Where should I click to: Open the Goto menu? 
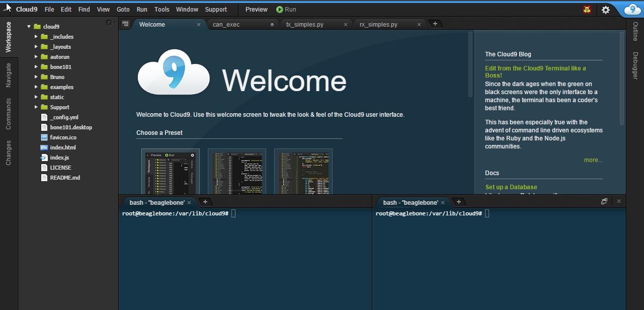tap(123, 10)
